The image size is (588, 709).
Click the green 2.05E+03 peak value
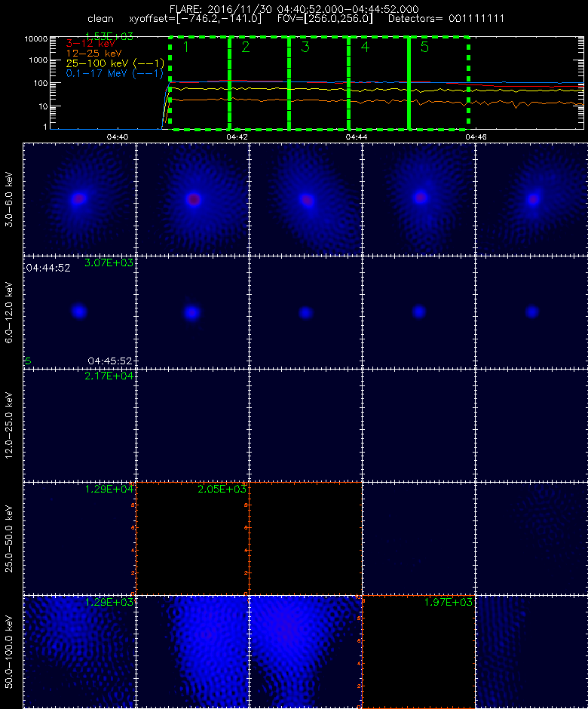pos(222,489)
